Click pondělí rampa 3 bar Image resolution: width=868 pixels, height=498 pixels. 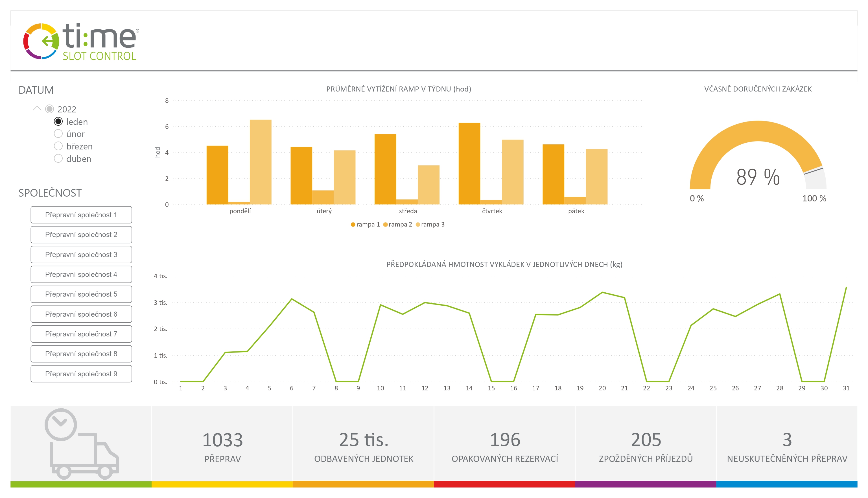[x=261, y=162]
